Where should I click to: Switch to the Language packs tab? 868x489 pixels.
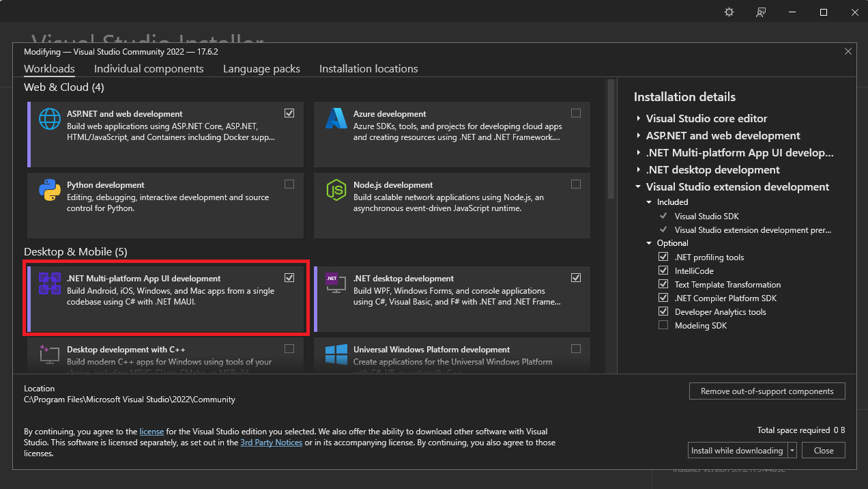(x=261, y=69)
